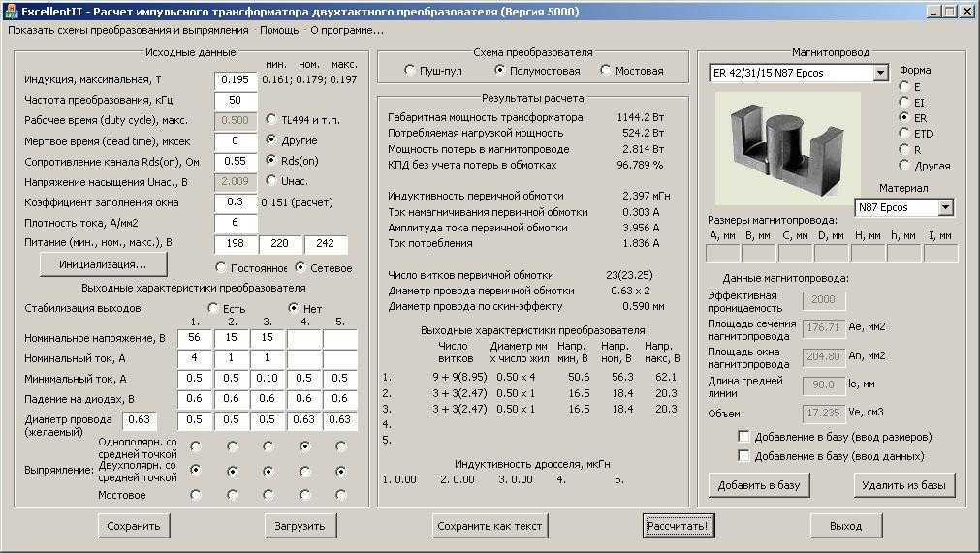Select 'Мостовое' rectification for output 1
The height and width of the screenshot is (553, 980).
point(196,495)
